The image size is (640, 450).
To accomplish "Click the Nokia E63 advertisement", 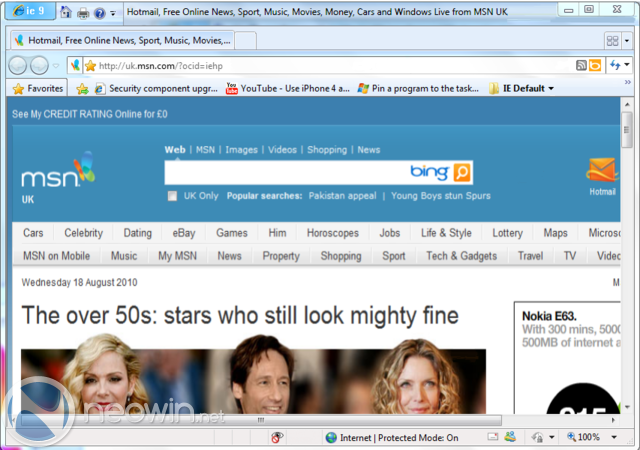I will [x=567, y=358].
